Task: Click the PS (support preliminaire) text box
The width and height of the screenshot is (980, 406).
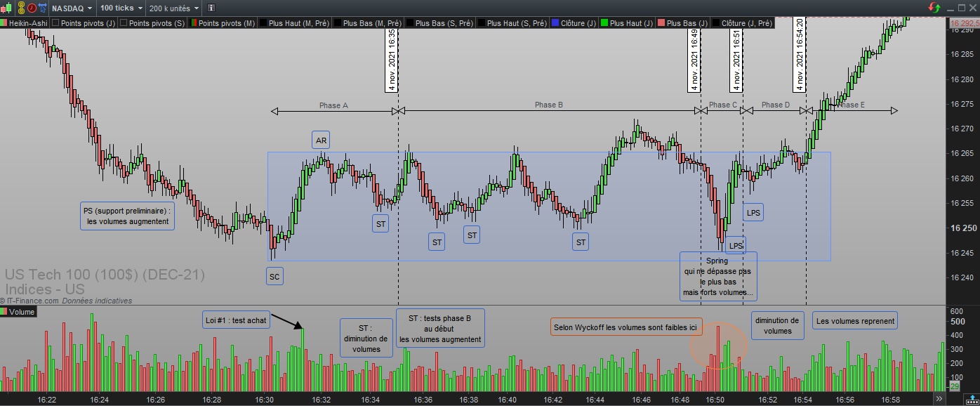Action: [128, 216]
